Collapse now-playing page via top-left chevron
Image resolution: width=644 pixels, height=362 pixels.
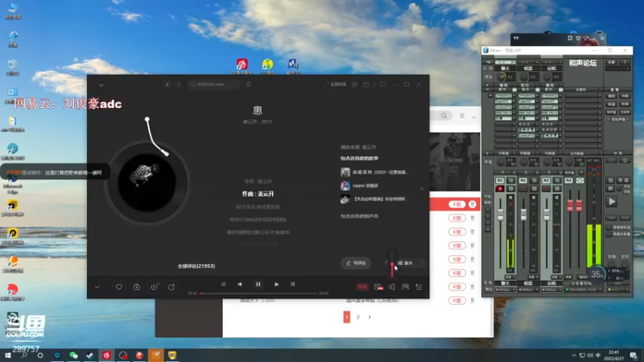[101, 85]
